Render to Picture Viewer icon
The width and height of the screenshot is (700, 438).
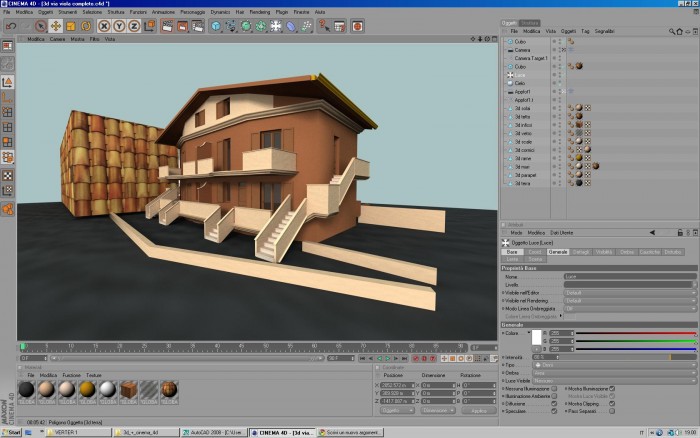(x=183, y=26)
